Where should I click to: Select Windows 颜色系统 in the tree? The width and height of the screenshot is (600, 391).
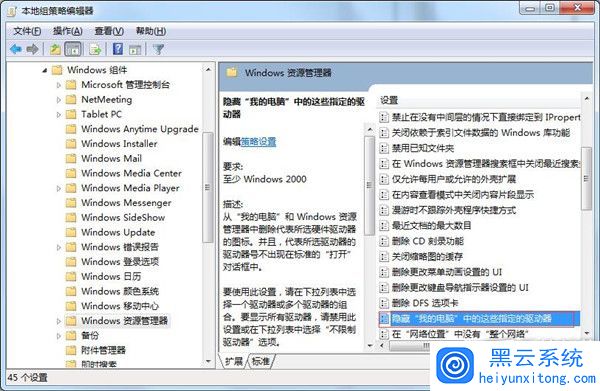(x=120, y=292)
